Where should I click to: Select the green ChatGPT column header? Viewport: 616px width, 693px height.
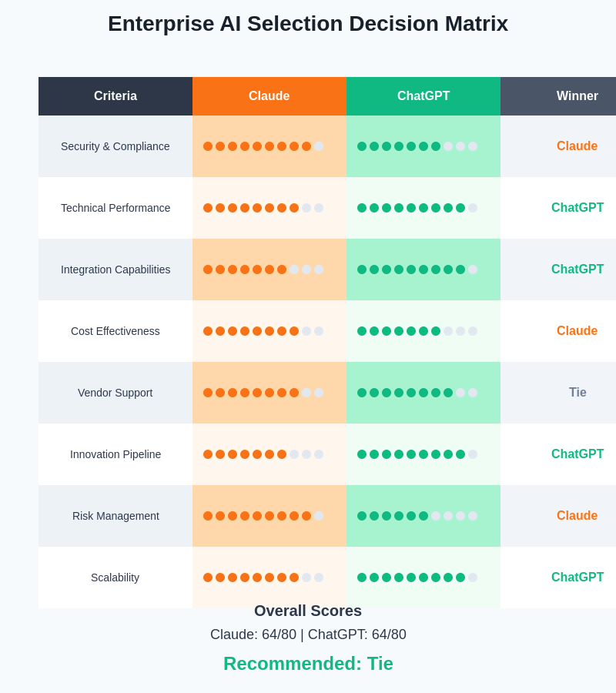tap(423, 96)
